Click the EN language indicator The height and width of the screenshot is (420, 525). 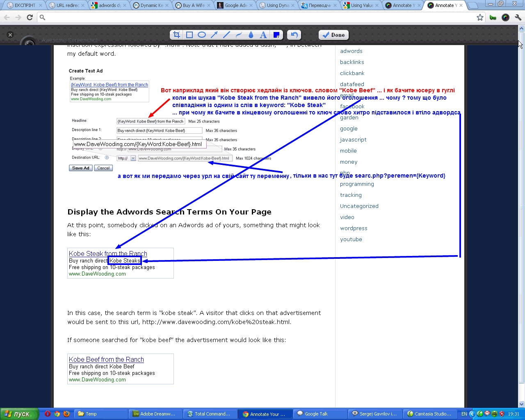[x=464, y=414]
